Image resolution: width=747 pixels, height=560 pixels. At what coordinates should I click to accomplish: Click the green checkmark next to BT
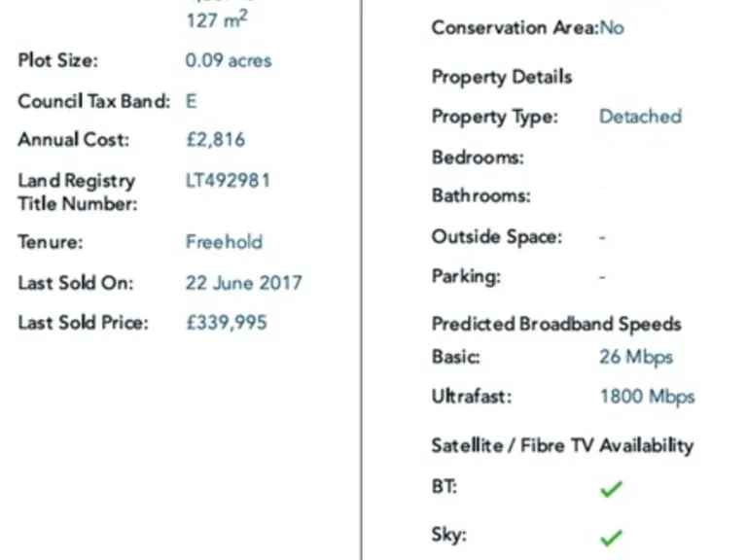point(611,489)
